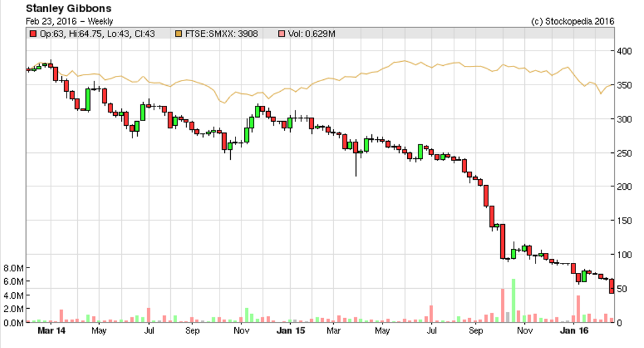
Task: Click the pink Vol legend swatch
Action: 281,34
